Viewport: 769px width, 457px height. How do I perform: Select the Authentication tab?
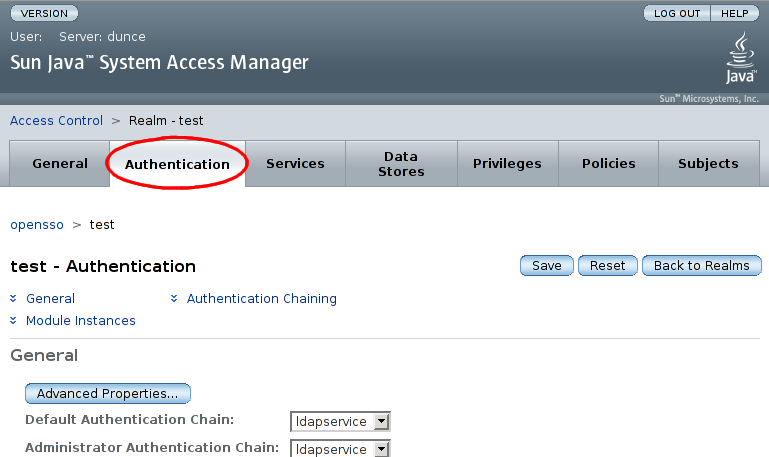(x=177, y=164)
